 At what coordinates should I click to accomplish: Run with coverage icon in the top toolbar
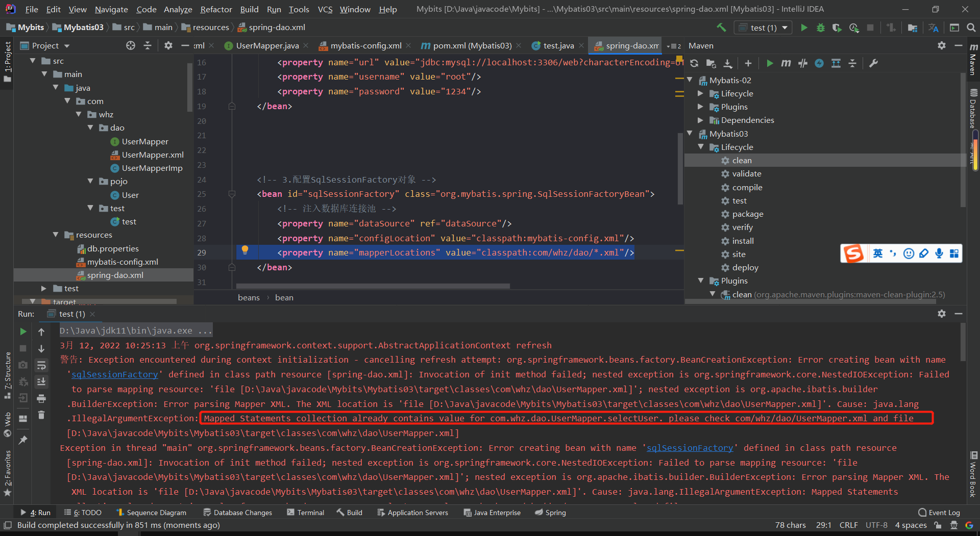coord(837,28)
